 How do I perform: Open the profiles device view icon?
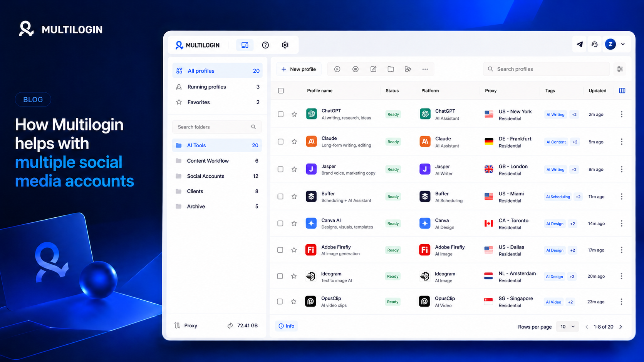(245, 45)
